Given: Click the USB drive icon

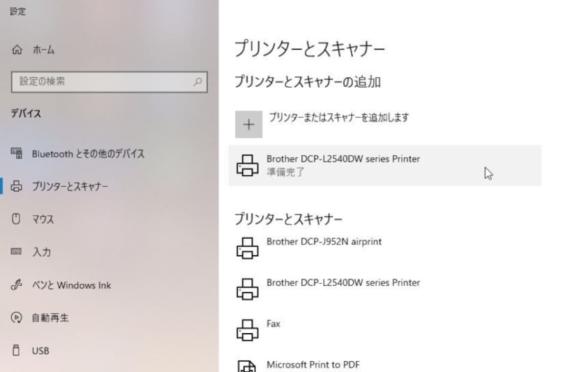Looking at the screenshot, I should pyautogui.click(x=16, y=350).
